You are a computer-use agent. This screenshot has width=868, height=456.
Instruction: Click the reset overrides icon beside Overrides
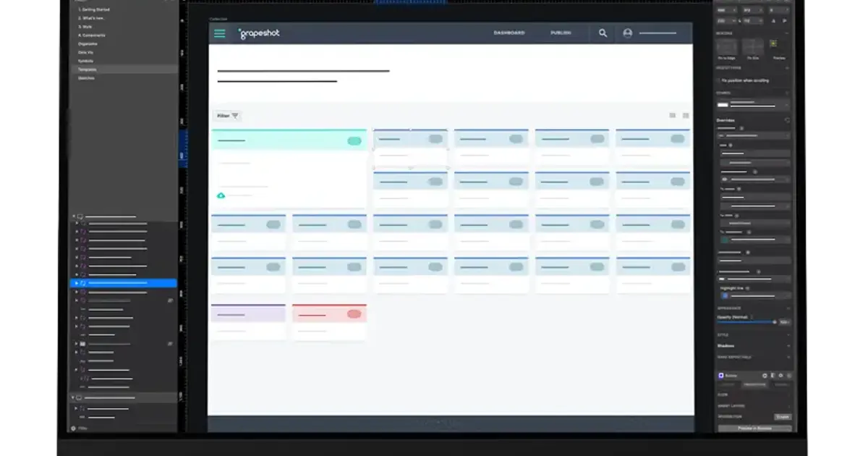point(787,120)
